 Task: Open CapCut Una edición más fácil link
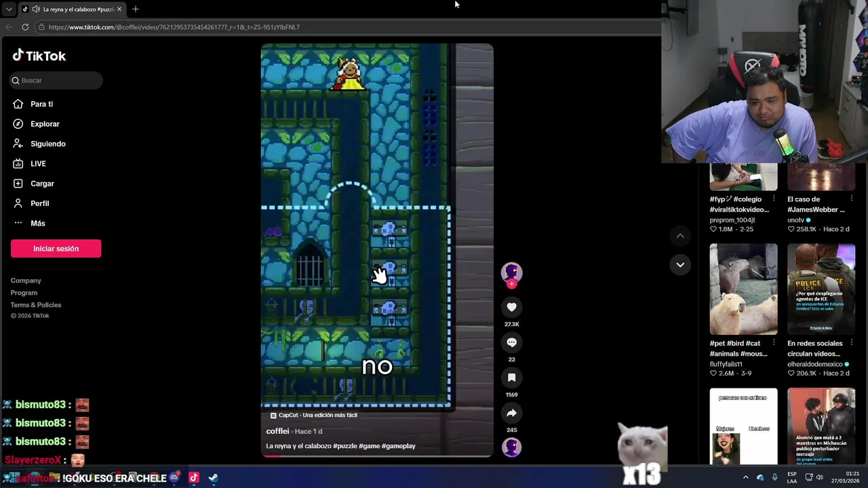click(314, 415)
